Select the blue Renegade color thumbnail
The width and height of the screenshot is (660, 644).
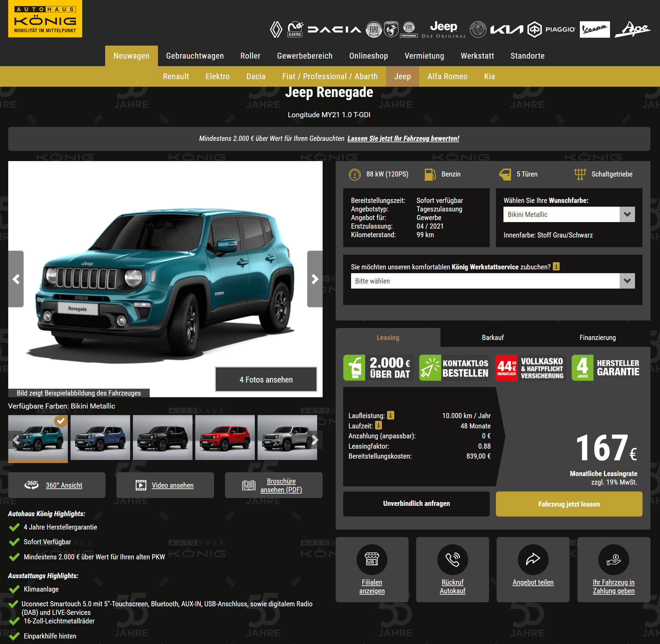pyautogui.click(x=100, y=438)
